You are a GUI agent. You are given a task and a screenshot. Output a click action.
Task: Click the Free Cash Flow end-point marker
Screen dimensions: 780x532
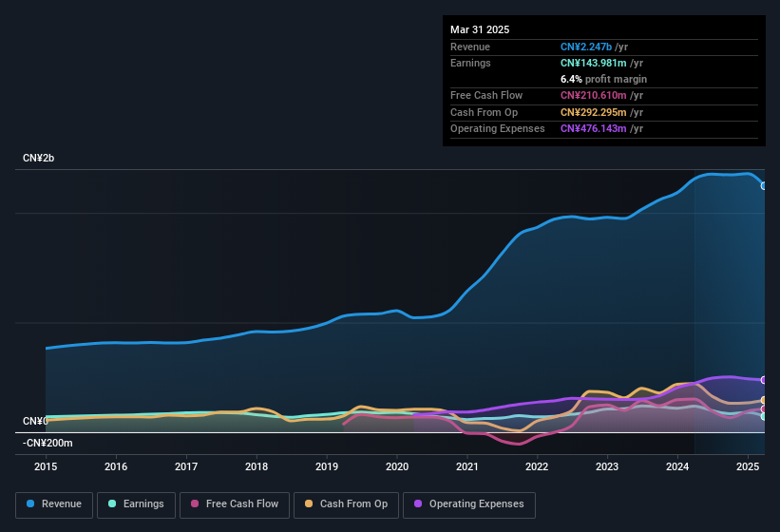(x=764, y=409)
